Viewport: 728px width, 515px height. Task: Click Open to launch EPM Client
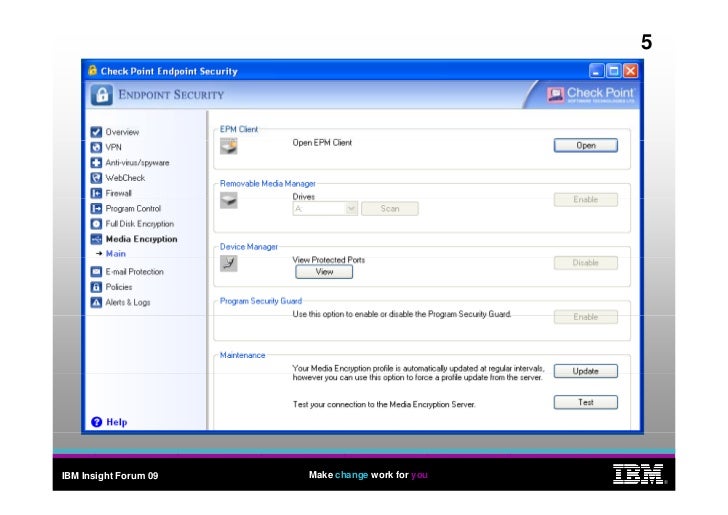point(585,146)
